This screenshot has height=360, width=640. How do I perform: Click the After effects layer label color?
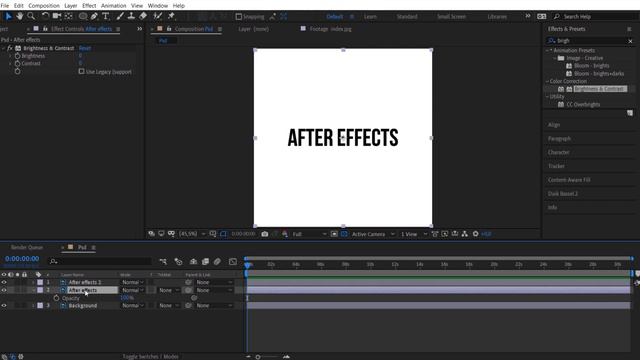[x=40, y=290]
